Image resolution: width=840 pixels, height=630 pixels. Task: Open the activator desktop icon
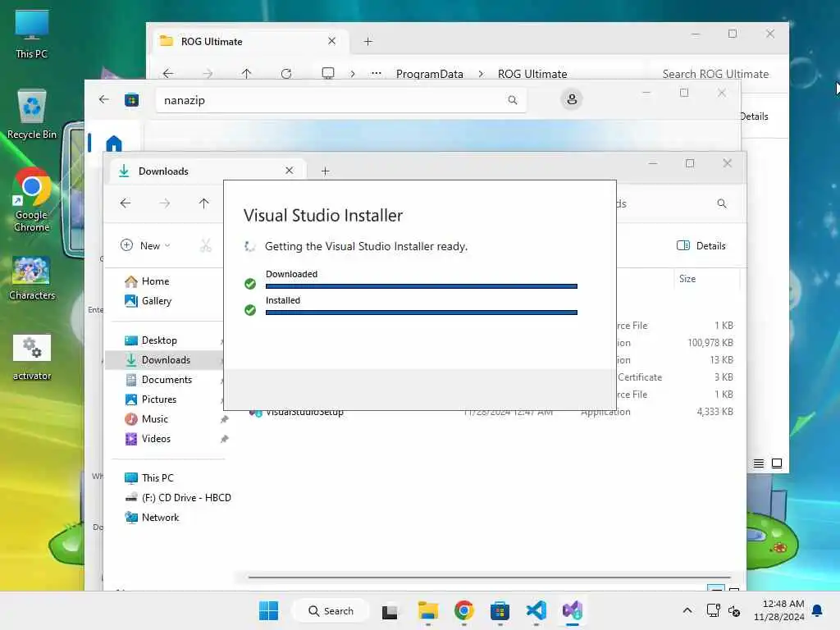pos(32,358)
